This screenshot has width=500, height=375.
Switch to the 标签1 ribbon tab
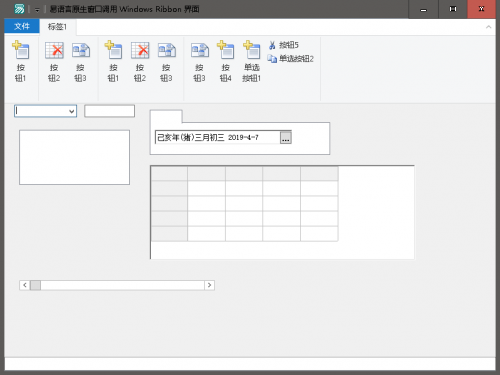[x=57, y=27]
